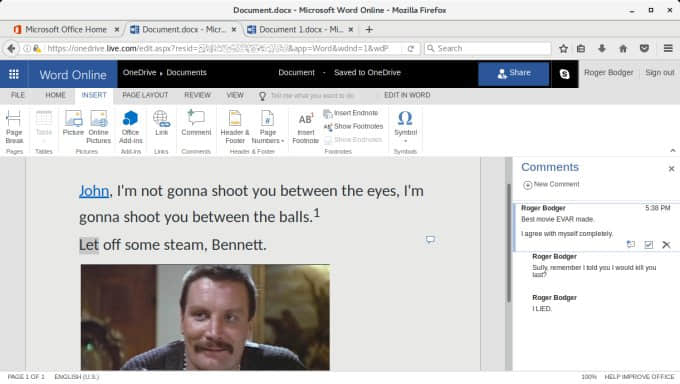Open Header & Footer editor
The image size is (680, 384).
[x=235, y=126]
